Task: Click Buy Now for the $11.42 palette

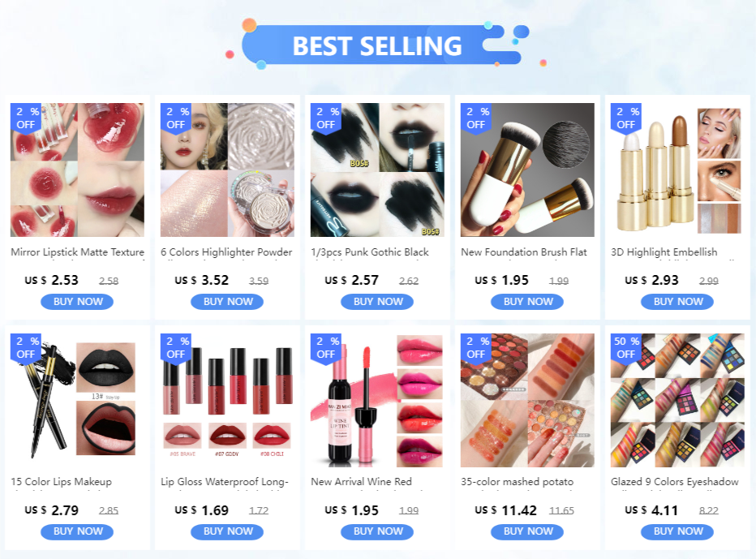Action: 527,531
